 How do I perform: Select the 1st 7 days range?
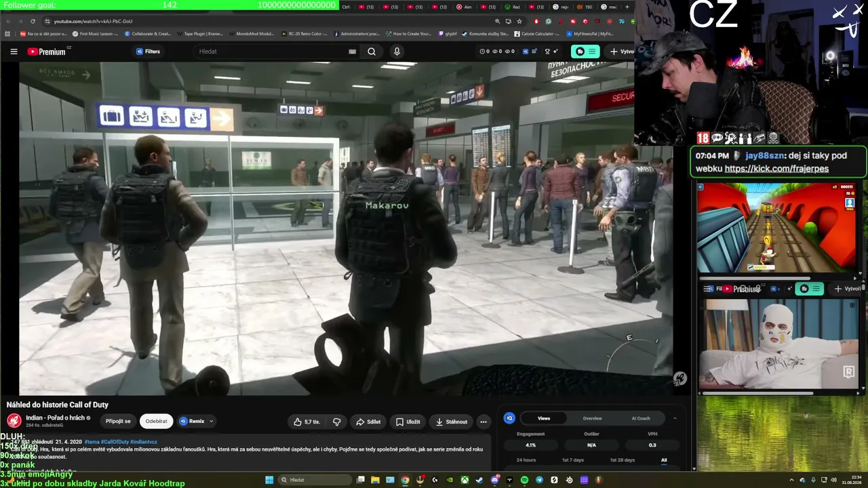[x=573, y=460]
